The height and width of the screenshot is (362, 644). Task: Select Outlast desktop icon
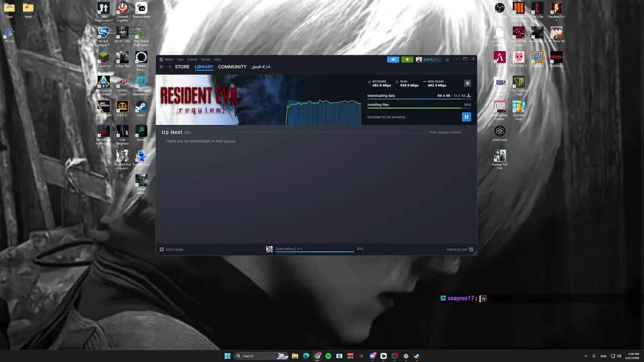[x=141, y=133]
